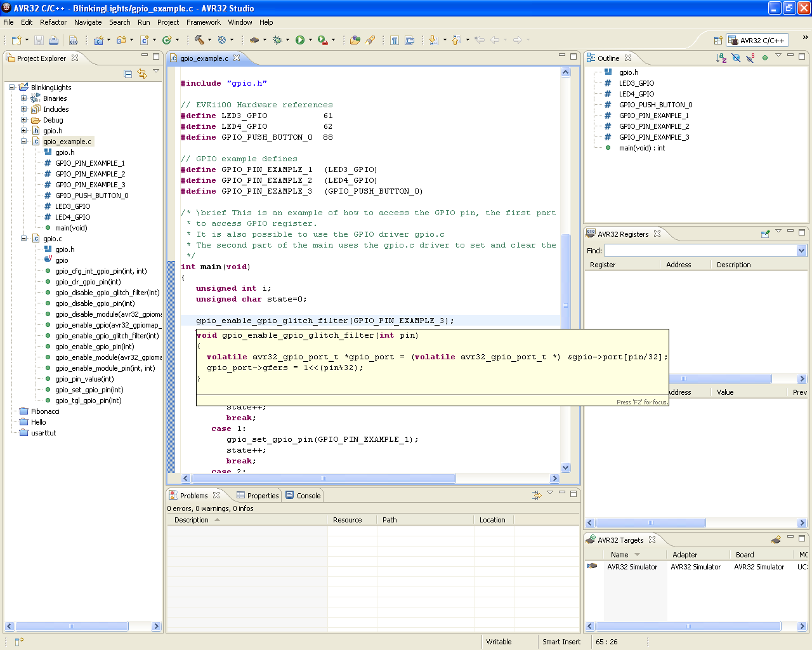Click the binary 010 toolbar icon

pyautogui.click(x=74, y=40)
